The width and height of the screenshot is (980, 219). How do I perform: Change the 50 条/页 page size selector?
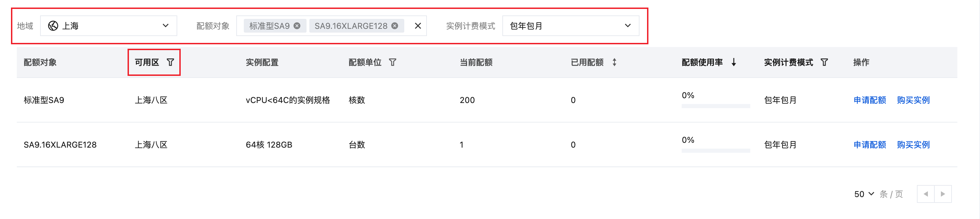tap(864, 194)
